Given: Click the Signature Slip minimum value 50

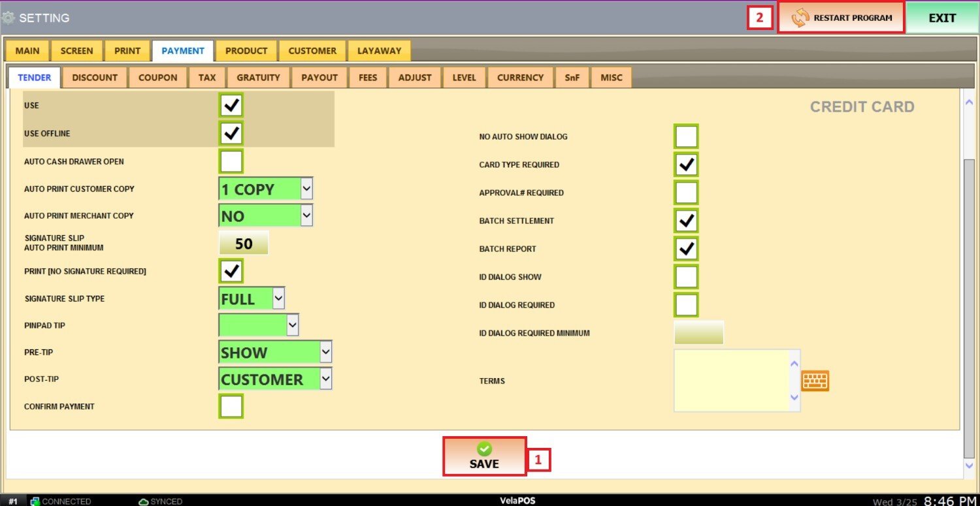Looking at the screenshot, I should pos(243,244).
